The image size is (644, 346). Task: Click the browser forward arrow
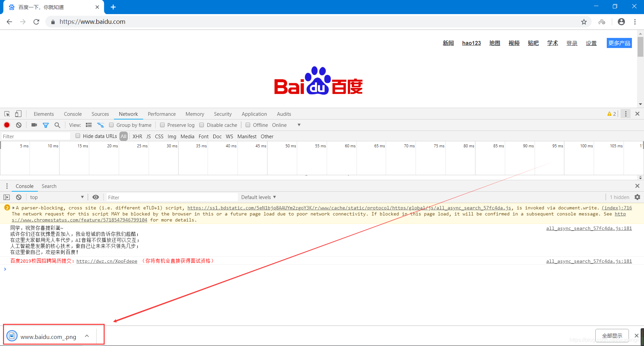pos(23,22)
